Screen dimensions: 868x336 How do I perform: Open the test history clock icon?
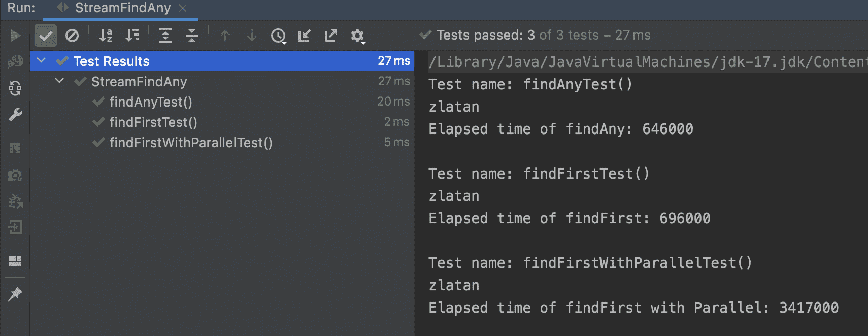click(x=278, y=36)
